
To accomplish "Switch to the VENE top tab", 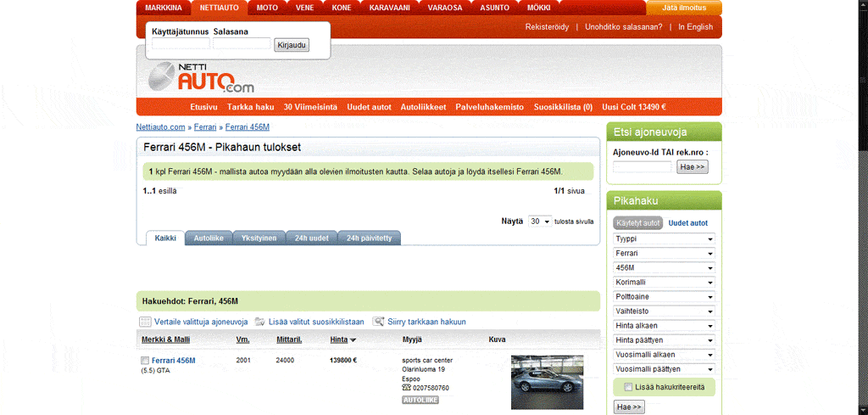I will 304,8.
